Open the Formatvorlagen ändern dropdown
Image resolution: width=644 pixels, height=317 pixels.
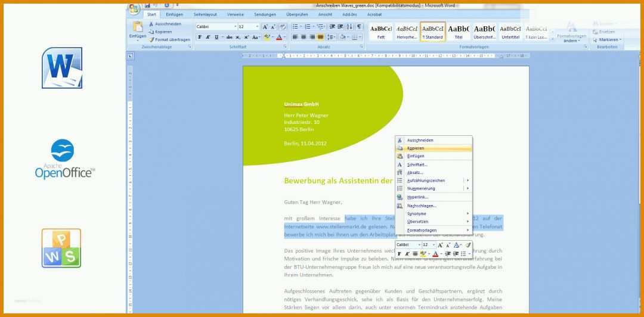click(x=571, y=32)
